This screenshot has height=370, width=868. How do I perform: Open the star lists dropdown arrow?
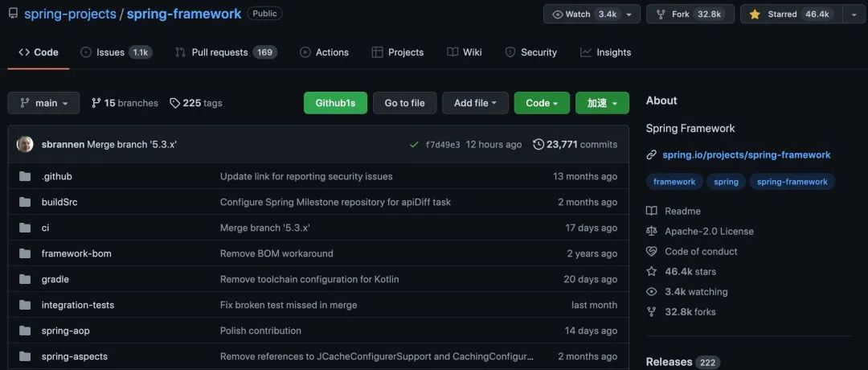[853, 14]
